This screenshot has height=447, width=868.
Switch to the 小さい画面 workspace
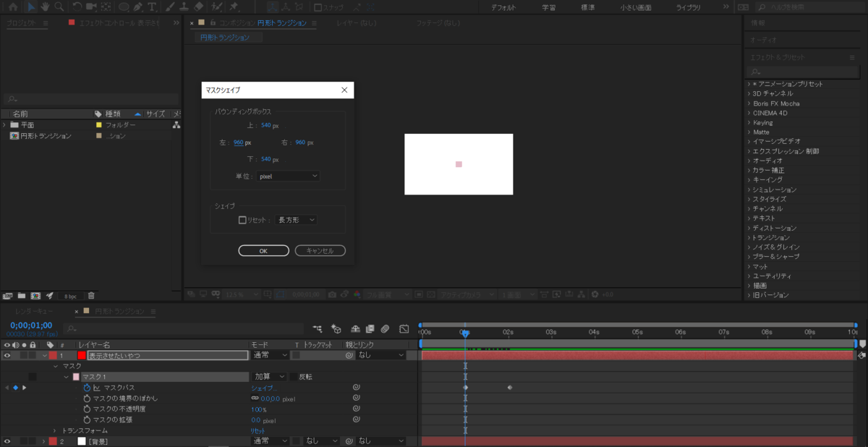(635, 7)
